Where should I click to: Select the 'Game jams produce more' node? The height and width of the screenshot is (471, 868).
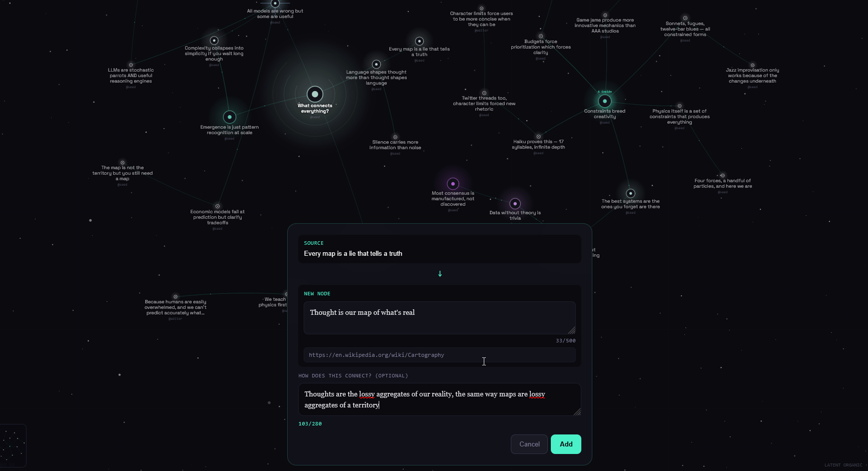click(605, 16)
